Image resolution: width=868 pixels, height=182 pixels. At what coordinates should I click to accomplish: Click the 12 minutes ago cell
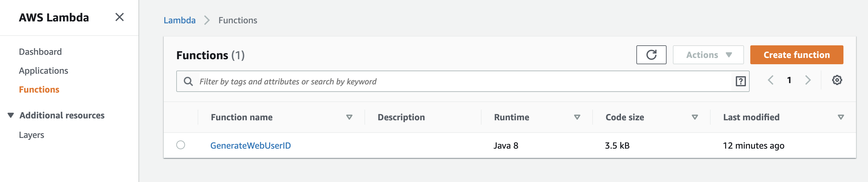(753, 145)
